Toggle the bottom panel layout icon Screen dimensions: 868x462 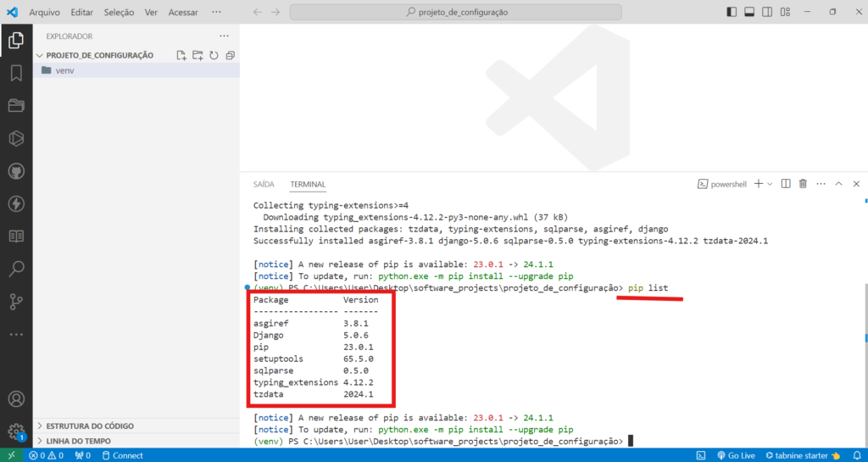point(749,12)
